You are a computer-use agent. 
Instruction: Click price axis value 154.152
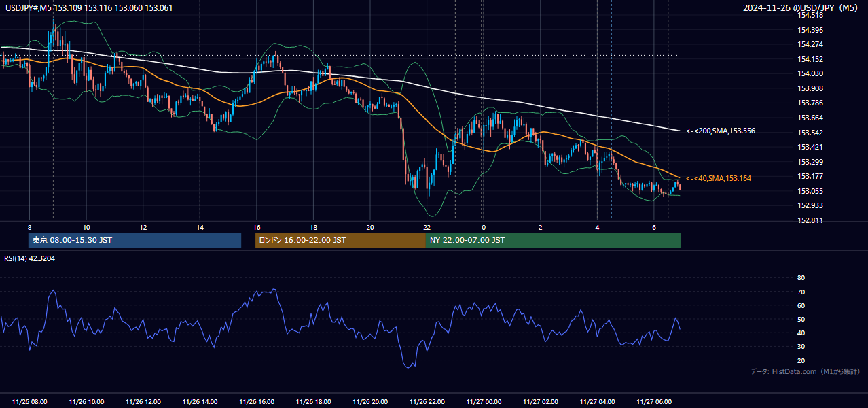pyautogui.click(x=810, y=59)
